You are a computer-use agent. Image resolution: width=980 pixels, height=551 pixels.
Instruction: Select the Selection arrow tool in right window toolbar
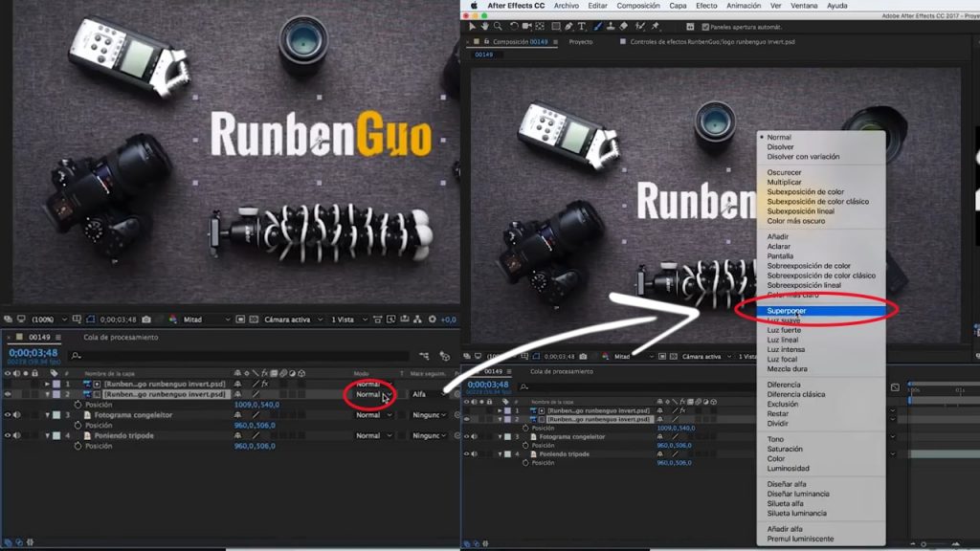[472, 26]
